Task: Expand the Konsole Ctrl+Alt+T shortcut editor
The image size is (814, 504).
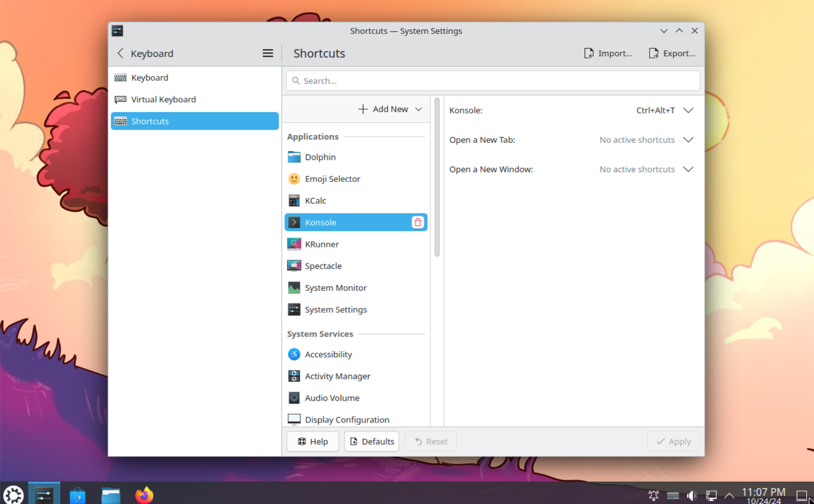Action: [x=688, y=110]
